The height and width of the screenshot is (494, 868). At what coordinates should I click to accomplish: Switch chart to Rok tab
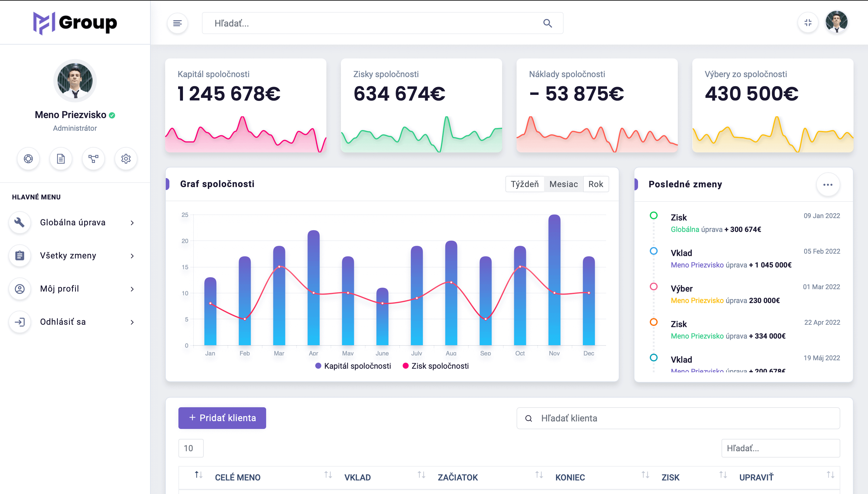pos(596,184)
